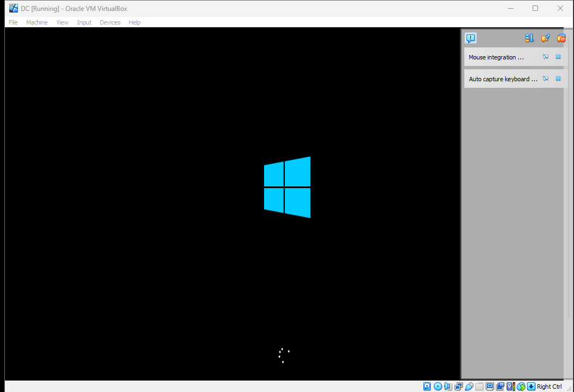Click the USB devices status icon
The height and width of the screenshot is (392, 574).
(469, 387)
